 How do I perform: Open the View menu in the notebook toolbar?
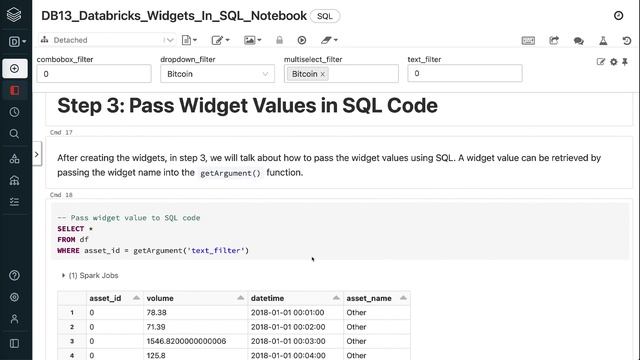point(252,40)
